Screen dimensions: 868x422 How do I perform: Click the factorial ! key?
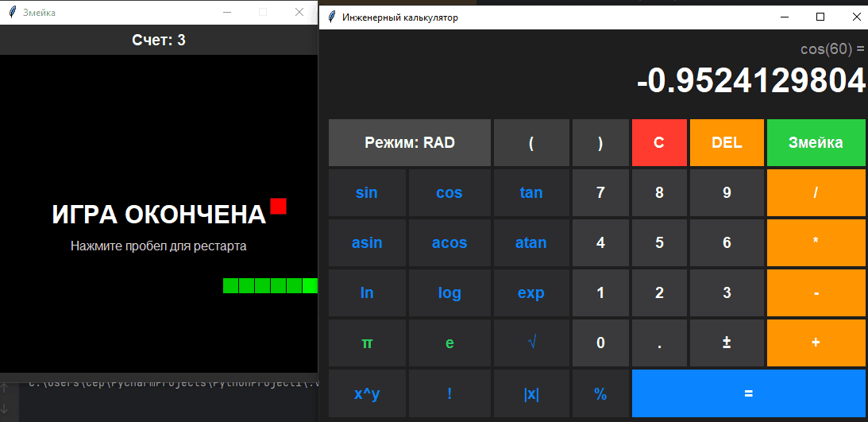click(449, 393)
